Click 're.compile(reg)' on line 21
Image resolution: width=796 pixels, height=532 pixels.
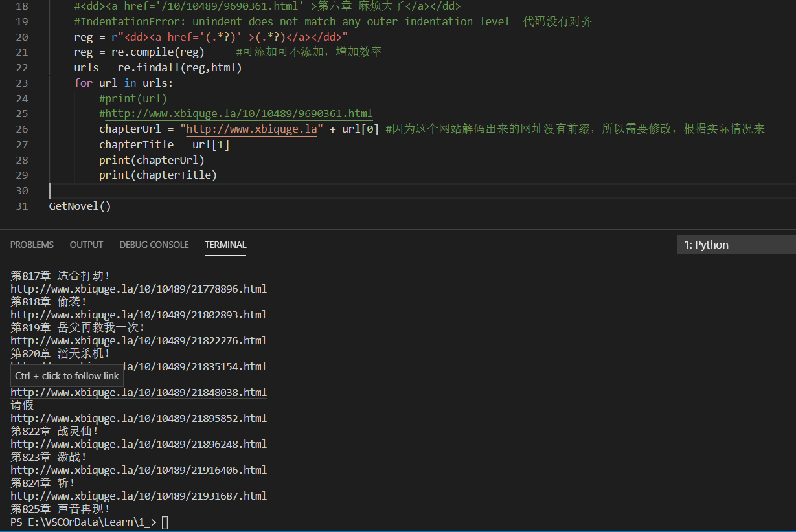point(158,52)
